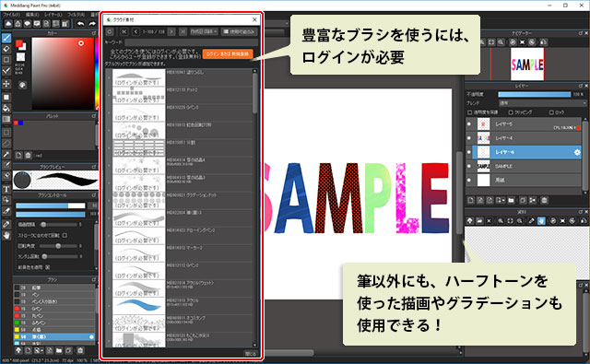The image size is (590, 364).
Task: Add new palette color icon
Action: 18,155
